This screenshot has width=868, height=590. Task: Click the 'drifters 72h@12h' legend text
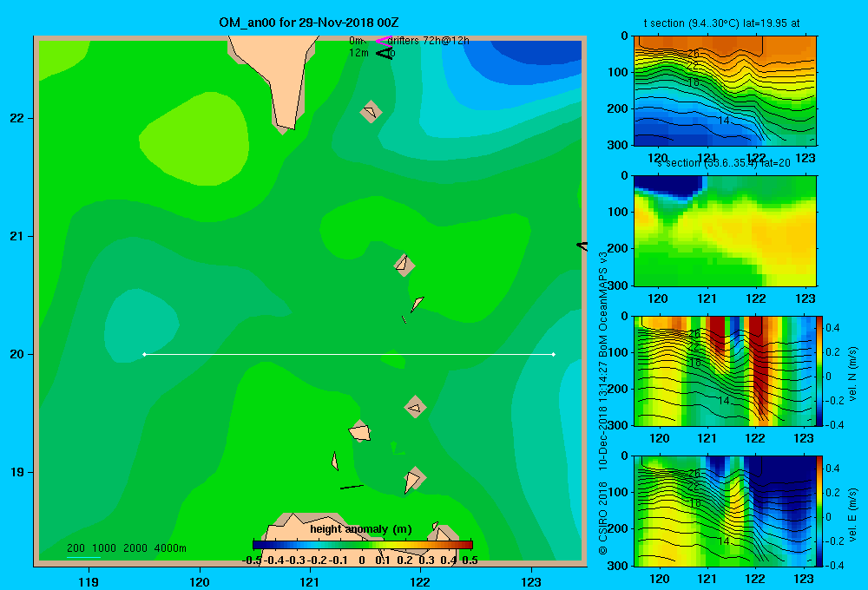[x=429, y=41]
